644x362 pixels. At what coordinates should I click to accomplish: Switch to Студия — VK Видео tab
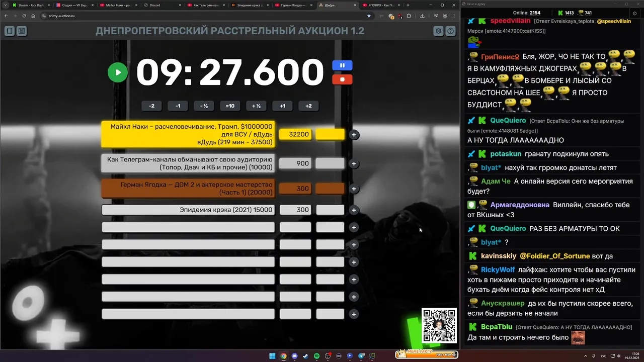[74, 5]
